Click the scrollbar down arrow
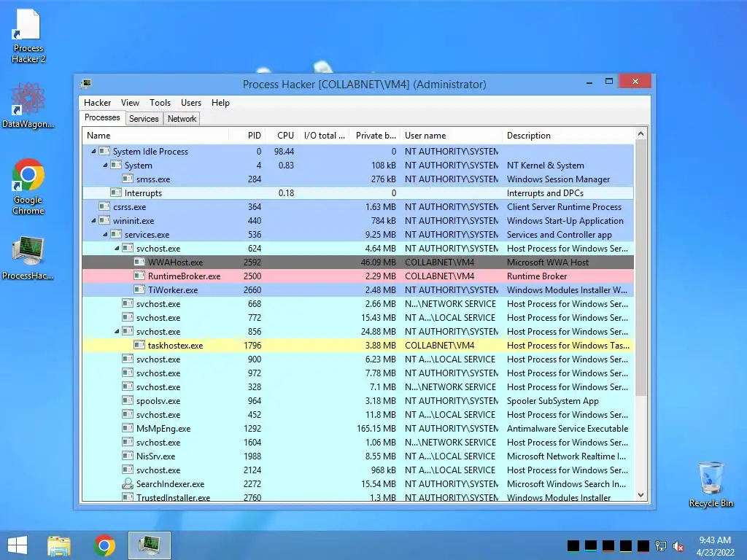The width and height of the screenshot is (747, 560). coord(640,495)
